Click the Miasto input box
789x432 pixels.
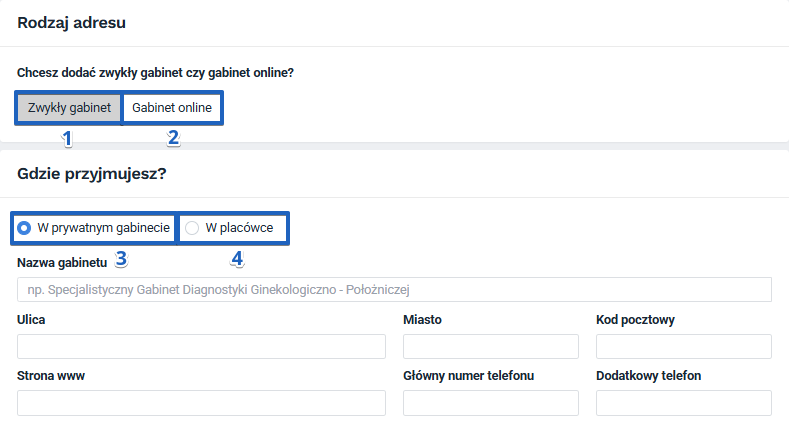[490, 346]
